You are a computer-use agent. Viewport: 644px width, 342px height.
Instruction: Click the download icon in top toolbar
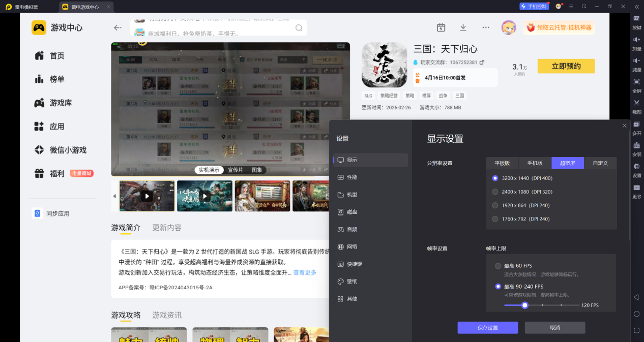click(x=463, y=27)
